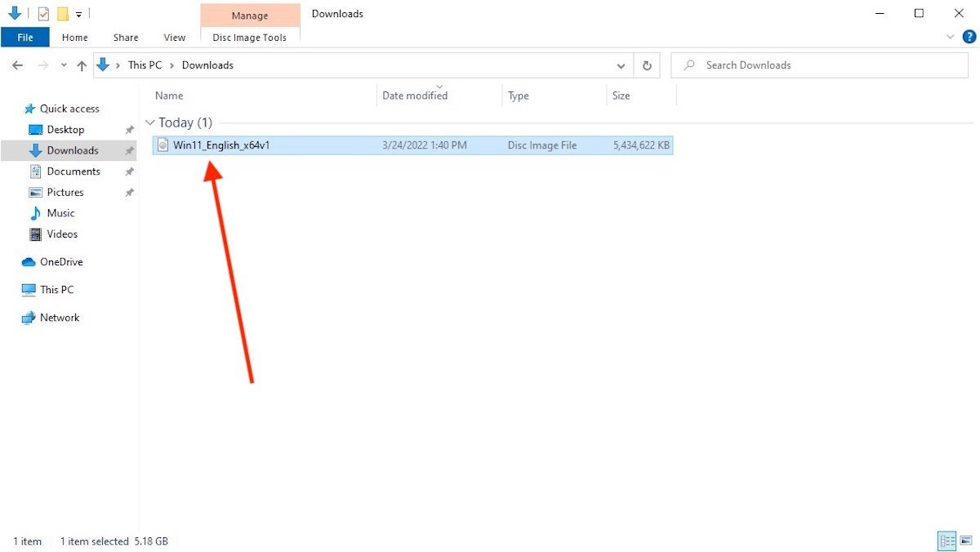The height and width of the screenshot is (552, 980).
Task: Expand the address bar history dropdown
Action: pos(621,65)
